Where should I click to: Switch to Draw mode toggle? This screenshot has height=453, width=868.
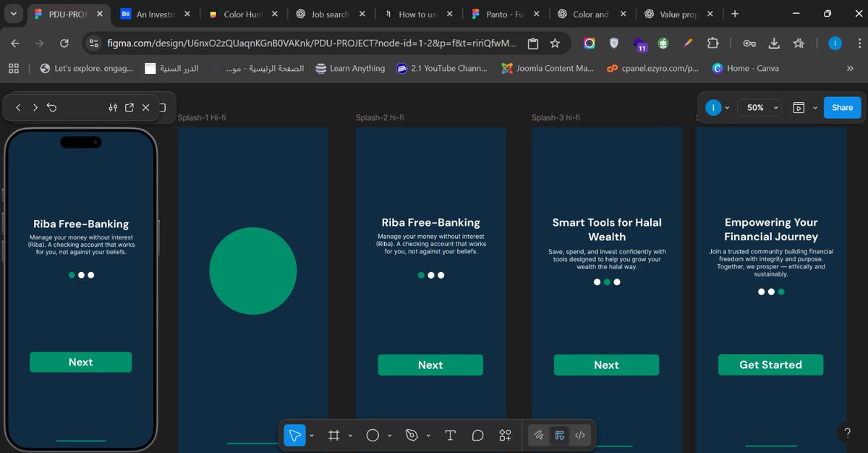[x=539, y=435]
